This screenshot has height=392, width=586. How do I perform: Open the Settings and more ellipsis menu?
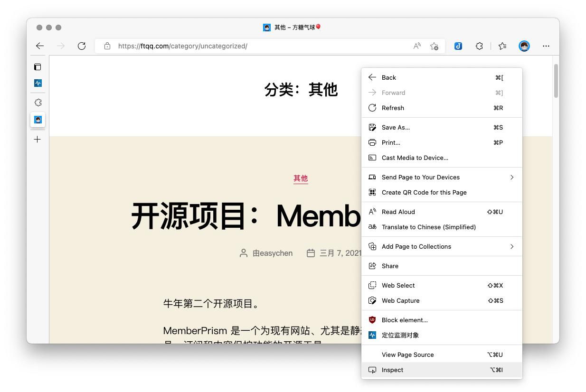pos(546,46)
